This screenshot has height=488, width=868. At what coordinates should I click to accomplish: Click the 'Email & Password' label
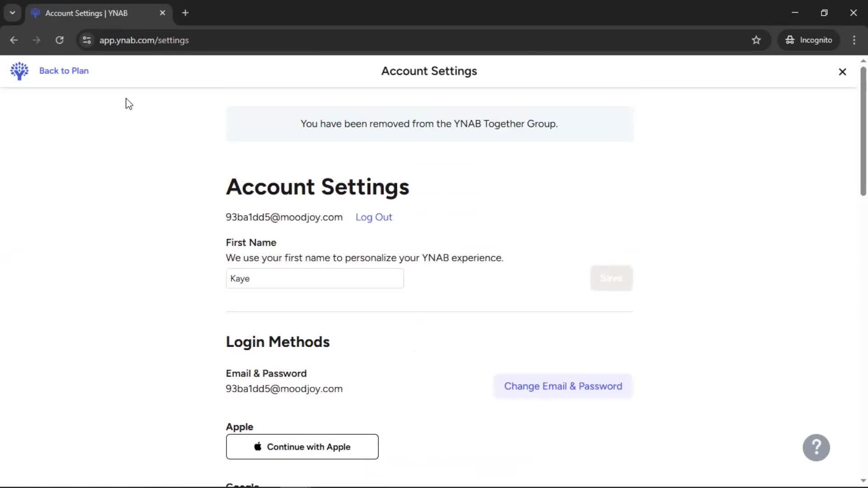pos(266,374)
